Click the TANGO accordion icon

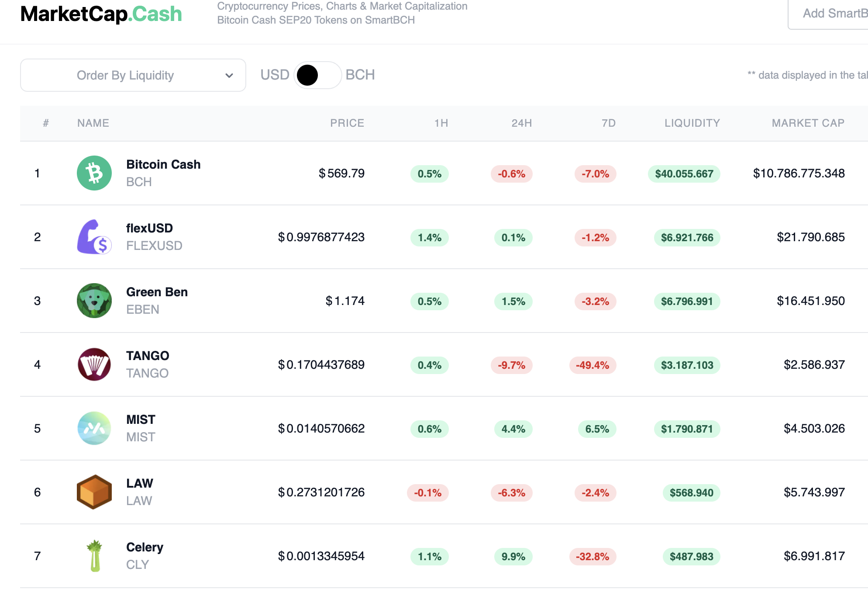(x=94, y=364)
